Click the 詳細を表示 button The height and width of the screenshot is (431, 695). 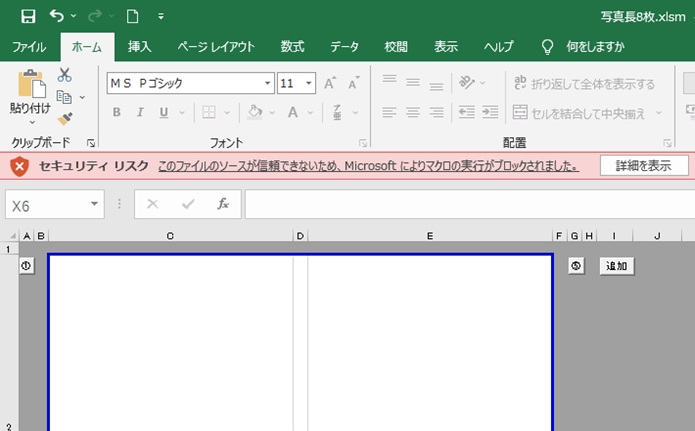point(643,166)
